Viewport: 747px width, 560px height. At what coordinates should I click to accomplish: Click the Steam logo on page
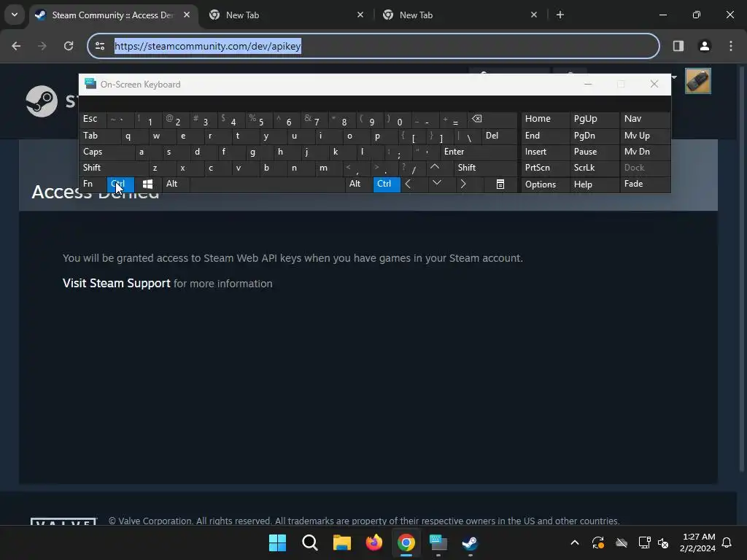click(x=42, y=101)
